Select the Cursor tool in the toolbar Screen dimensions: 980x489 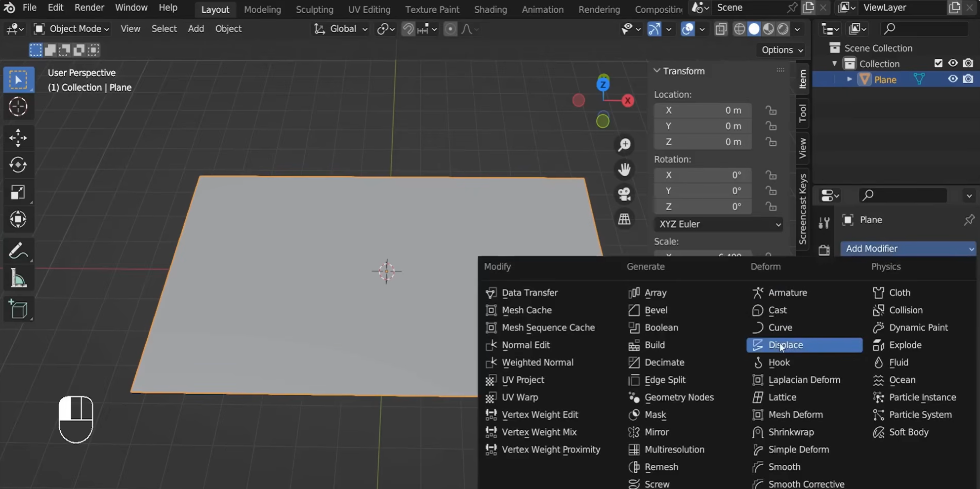click(x=18, y=107)
